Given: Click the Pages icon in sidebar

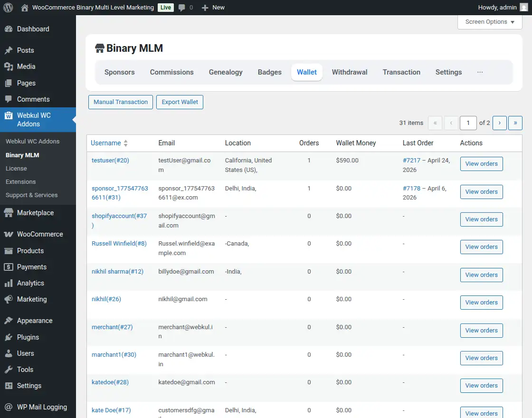Looking at the screenshot, I should click(9, 83).
